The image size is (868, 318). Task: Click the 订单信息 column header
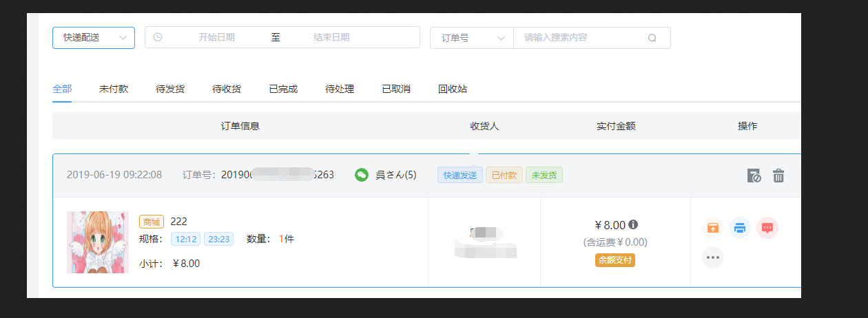(x=240, y=126)
